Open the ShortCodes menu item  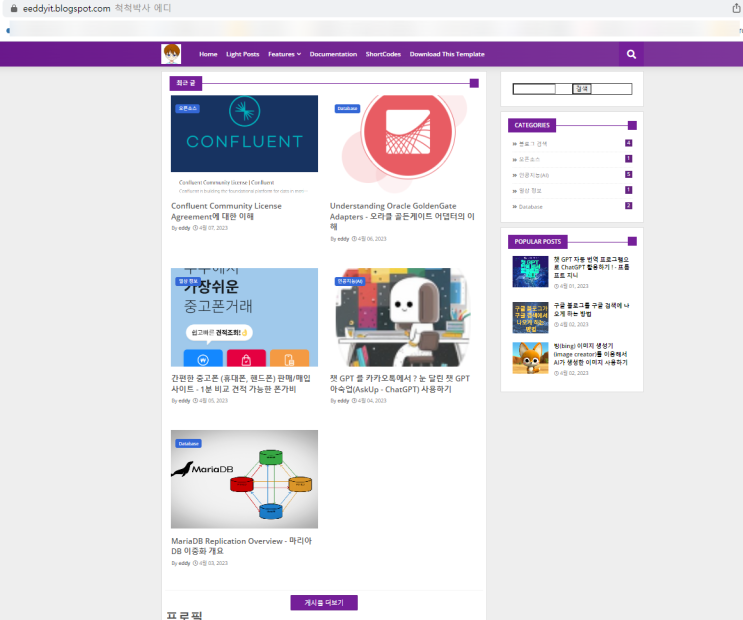(x=383, y=55)
